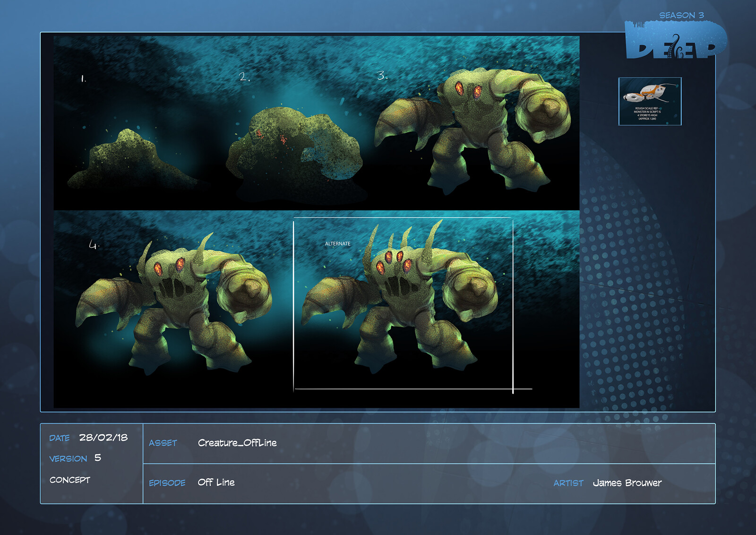Viewport: 756px width, 535px height.
Task: Click the 'ASSET' field label
Action: (163, 443)
